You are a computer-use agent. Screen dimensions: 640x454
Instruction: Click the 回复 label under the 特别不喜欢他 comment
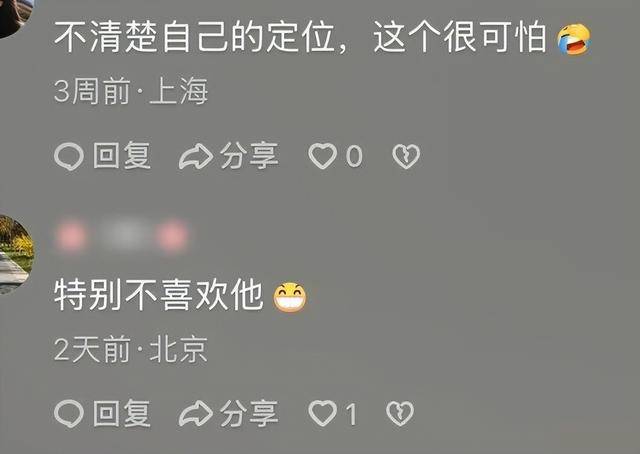pos(122,413)
